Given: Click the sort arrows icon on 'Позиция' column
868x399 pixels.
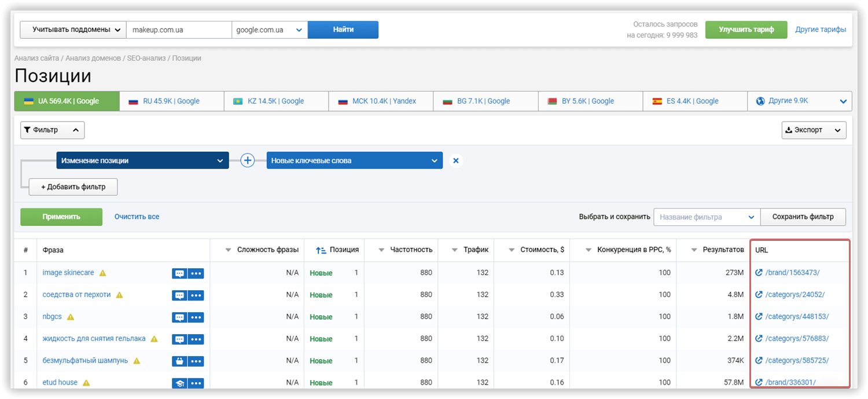Looking at the screenshot, I should pyautogui.click(x=321, y=250).
